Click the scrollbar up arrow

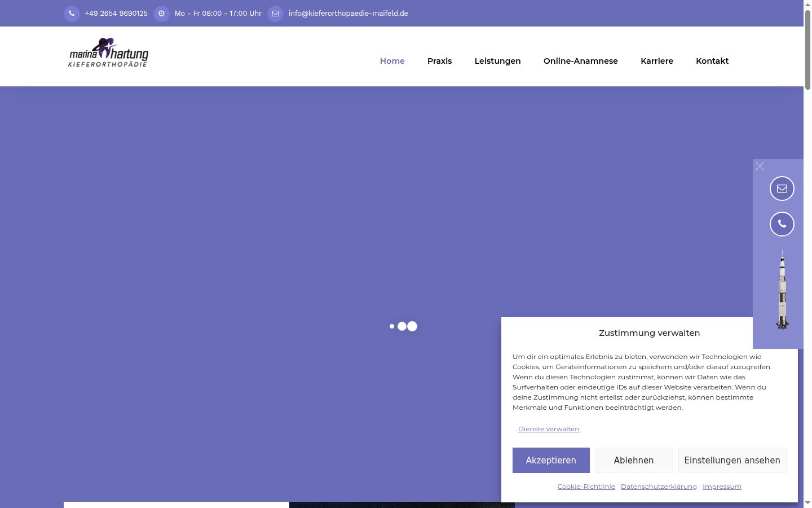coord(807,4)
